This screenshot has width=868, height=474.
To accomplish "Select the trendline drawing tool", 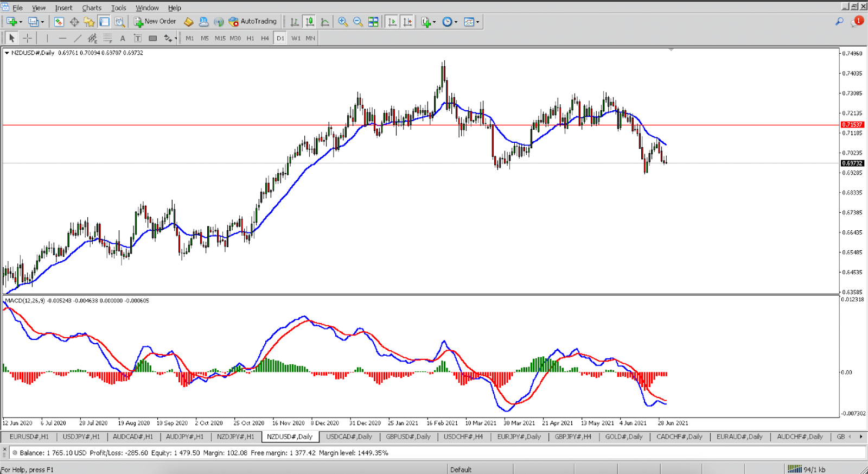I will click(x=78, y=38).
